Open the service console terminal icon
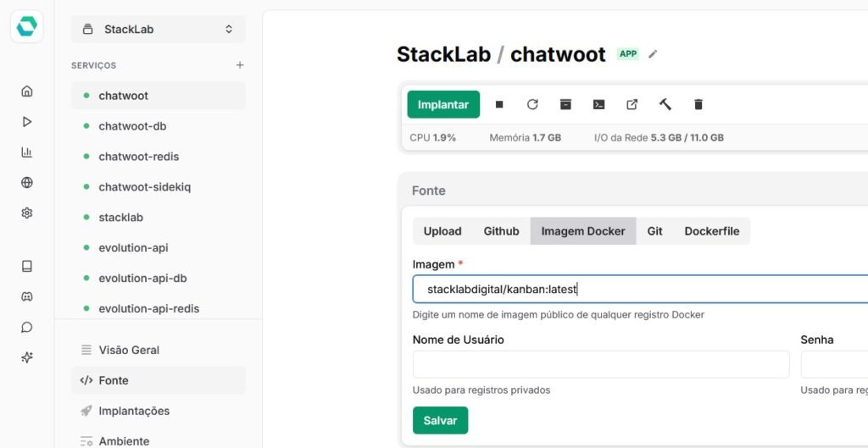 tap(598, 104)
